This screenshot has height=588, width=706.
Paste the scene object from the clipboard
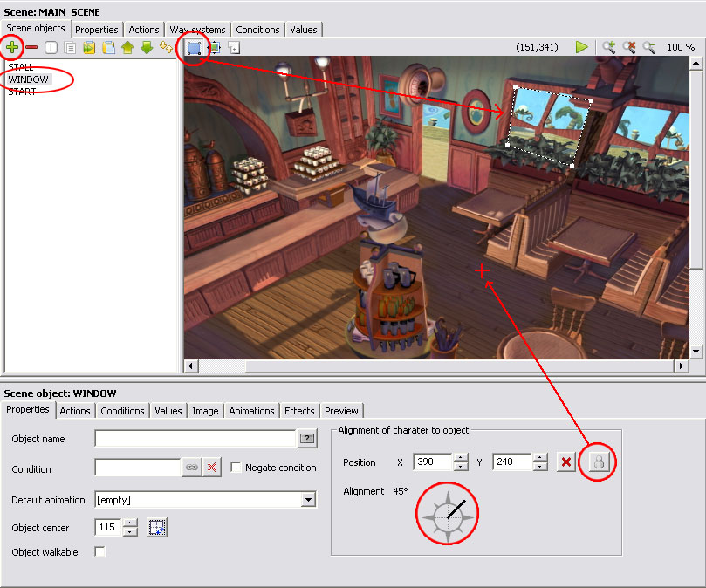click(108, 47)
